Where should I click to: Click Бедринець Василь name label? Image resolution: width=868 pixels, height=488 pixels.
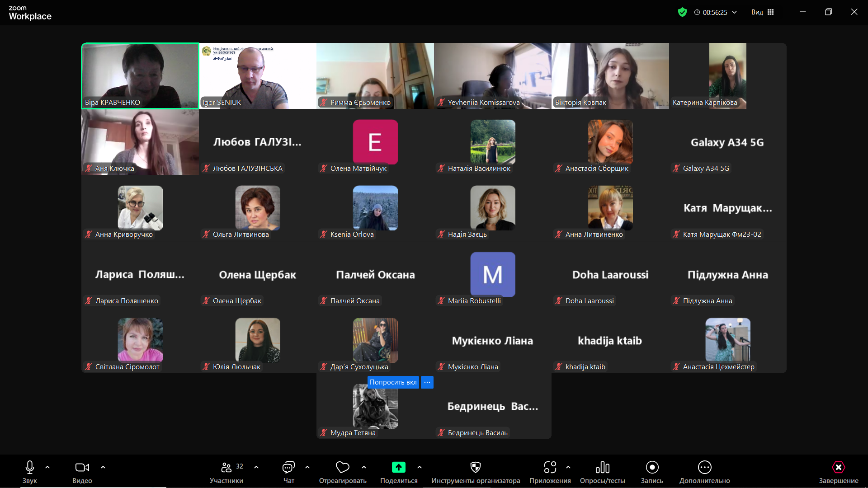[477, 433]
